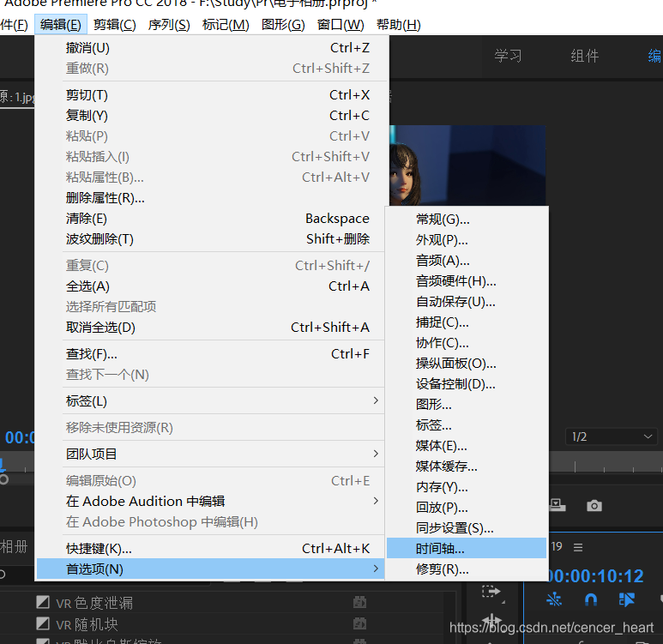Open 修剪(R)... preferences
This screenshot has width=663, height=644.
click(x=467, y=569)
